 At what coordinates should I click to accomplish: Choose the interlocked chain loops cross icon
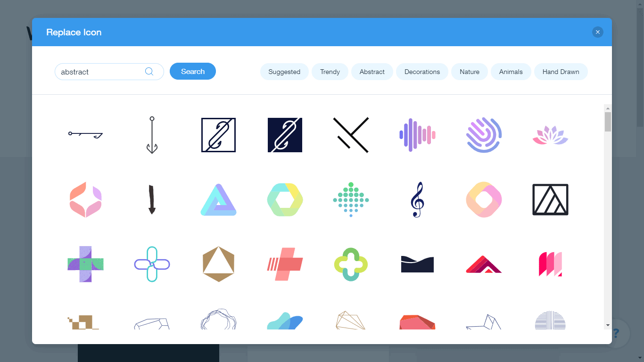click(x=152, y=264)
